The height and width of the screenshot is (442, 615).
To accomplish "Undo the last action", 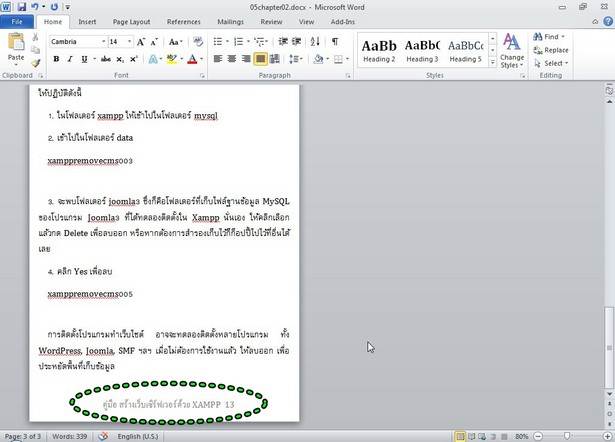I will coord(35,7).
